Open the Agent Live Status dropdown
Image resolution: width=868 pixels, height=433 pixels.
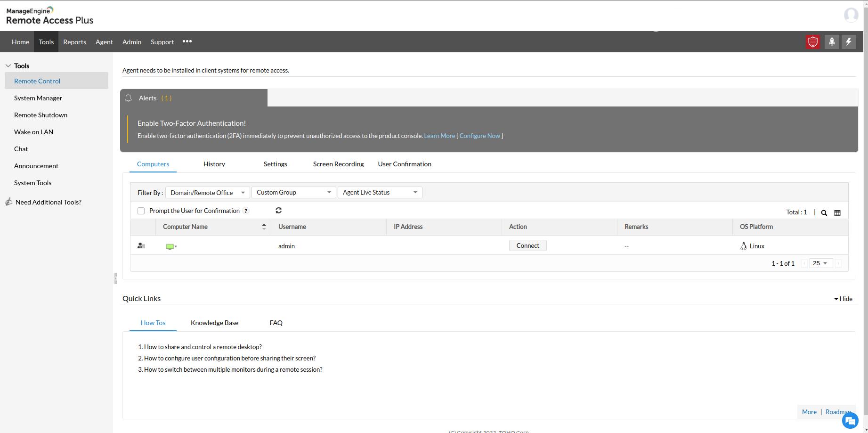[380, 192]
